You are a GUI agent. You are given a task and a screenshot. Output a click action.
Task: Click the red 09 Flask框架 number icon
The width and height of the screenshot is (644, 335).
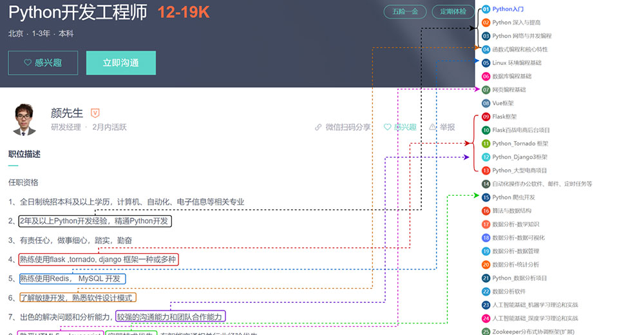tap(486, 117)
